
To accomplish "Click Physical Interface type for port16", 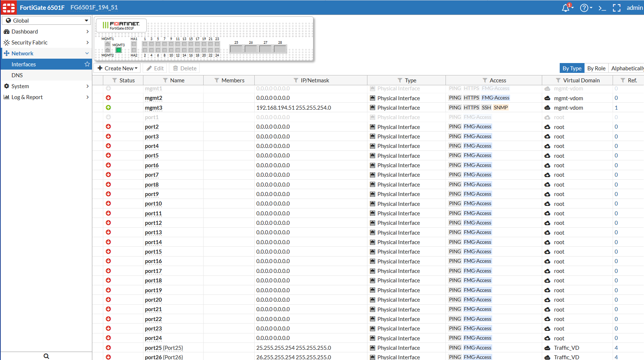I will tap(398, 261).
